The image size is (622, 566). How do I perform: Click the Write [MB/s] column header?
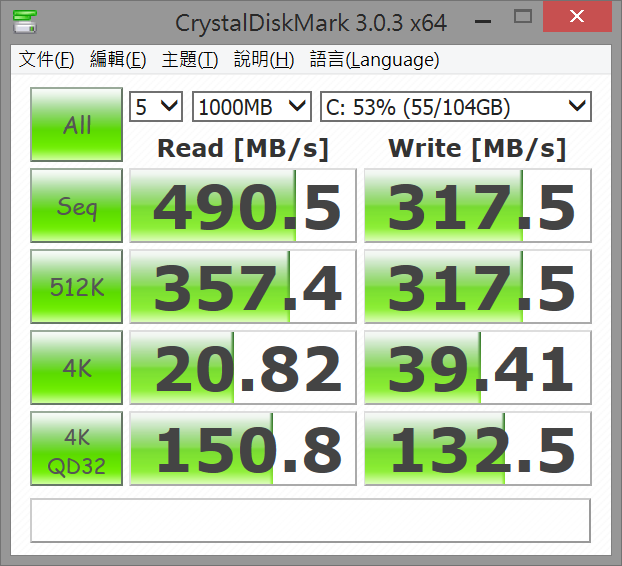click(477, 149)
